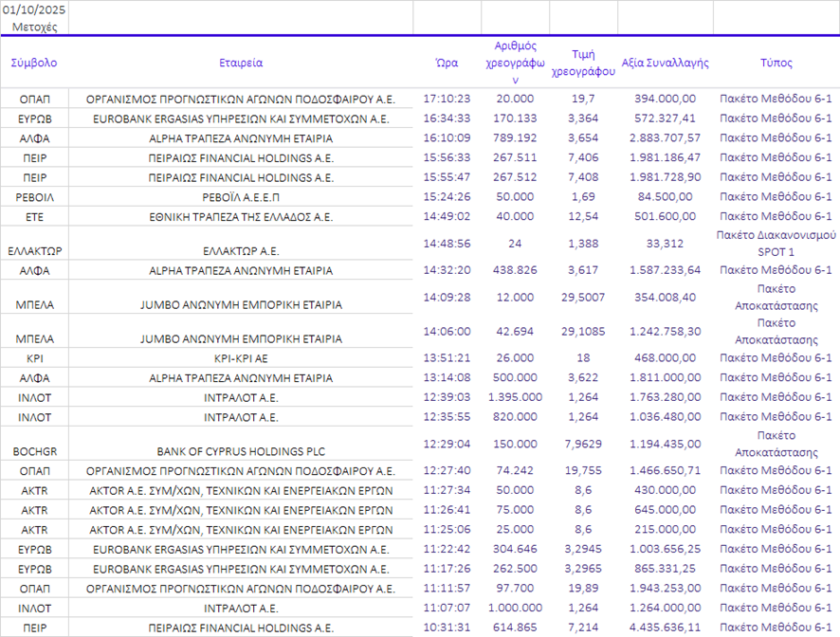The height and width of the screenshot is (637, 840).
Task: Click the ΕΘΝΙΚΗ ΤΡΑΠΕΖΑ ΤΗΣ ΕΛΛΑΔΟΣ company cell
Action: click(x=240, y=217)
